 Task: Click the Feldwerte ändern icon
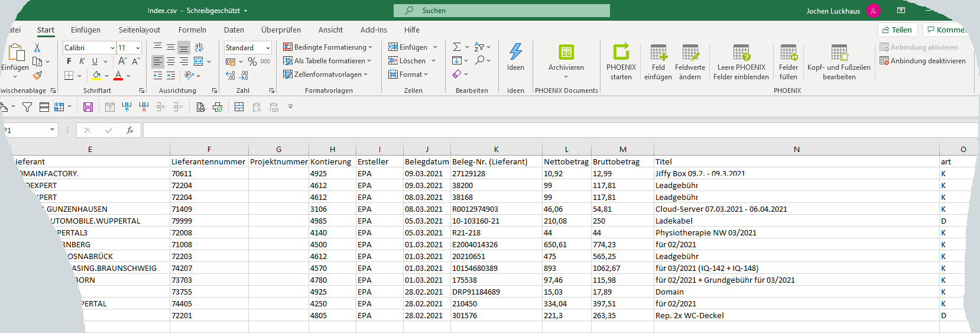690,52
